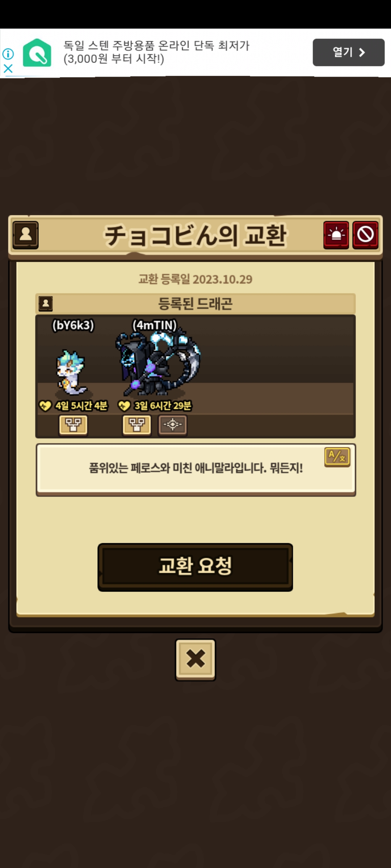391x868 pixels.
Task: Dismiss the ad with the blue X
Action: [8, 68]
